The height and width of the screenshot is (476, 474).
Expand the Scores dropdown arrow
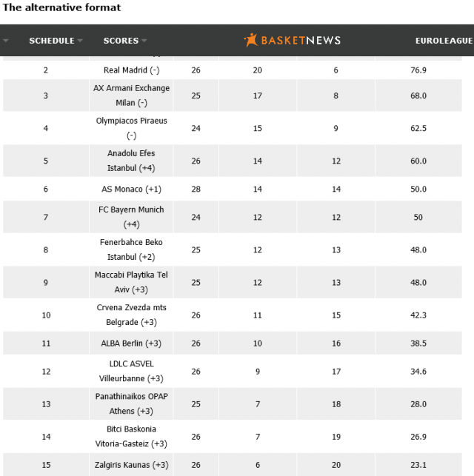(x=144, y=41)
